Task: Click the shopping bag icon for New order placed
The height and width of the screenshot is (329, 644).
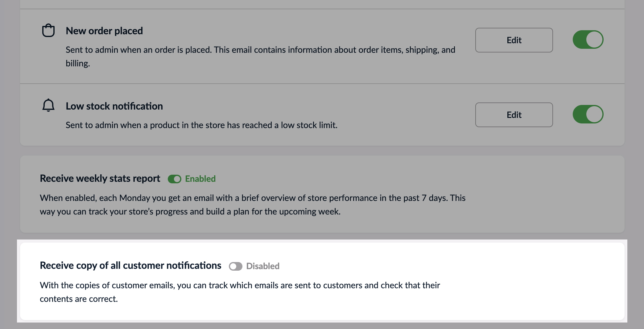Action: click(48, 31)
